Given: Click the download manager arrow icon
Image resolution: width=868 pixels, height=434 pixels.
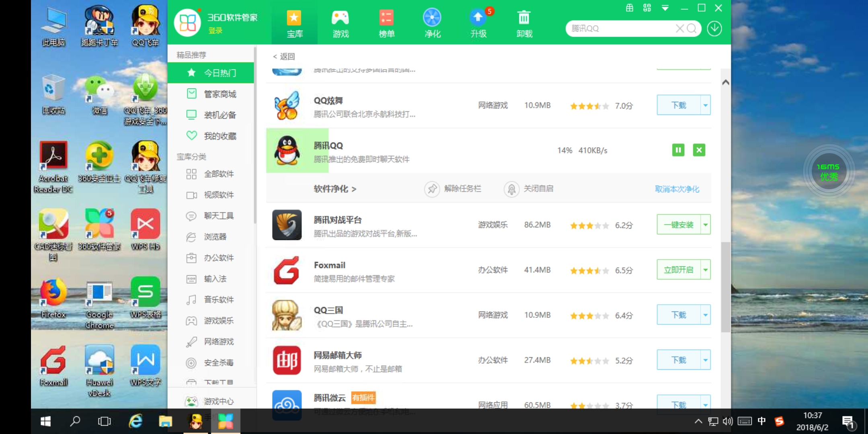Looking at the screenshot, I should click(x=714, y=29).
